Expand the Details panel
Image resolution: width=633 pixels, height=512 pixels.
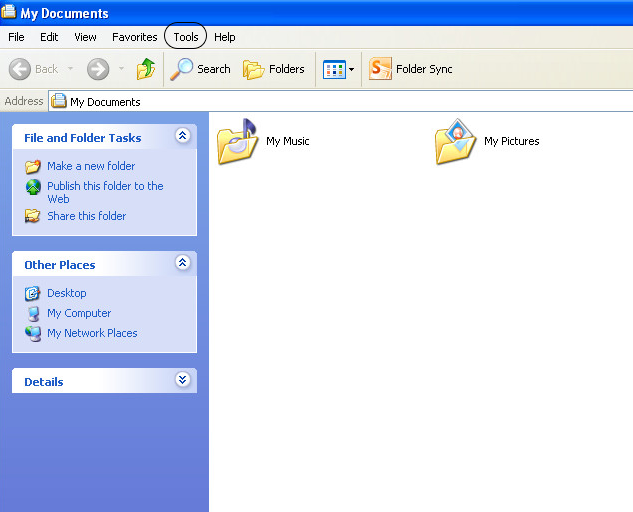click(182, 381)
